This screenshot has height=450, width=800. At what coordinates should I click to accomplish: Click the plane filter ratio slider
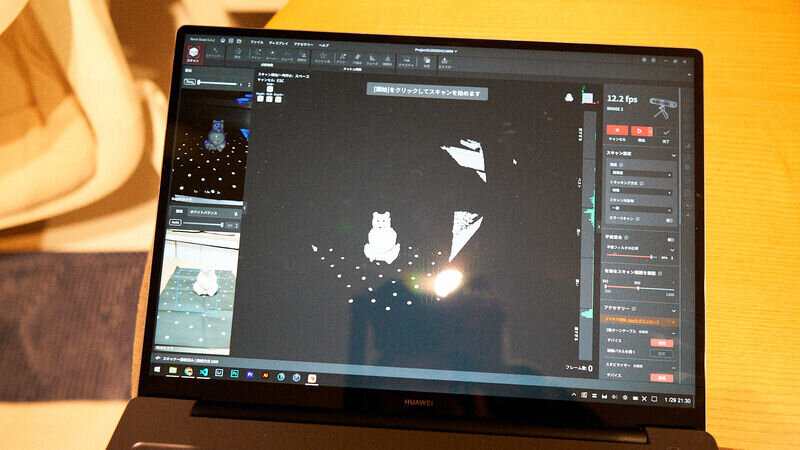pos(632,256)
